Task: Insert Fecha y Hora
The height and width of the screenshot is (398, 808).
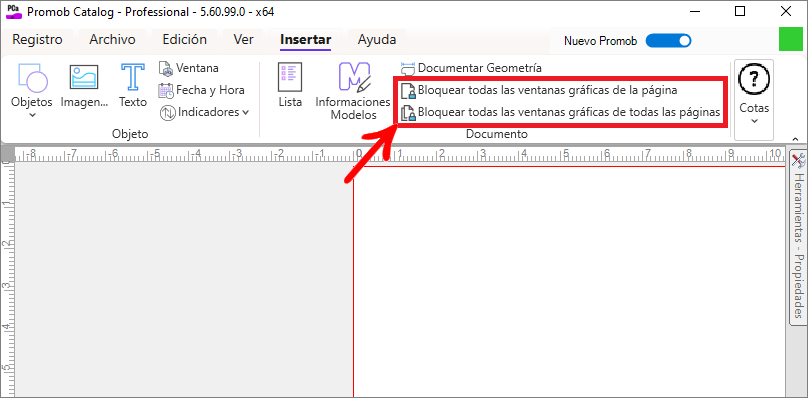Action: [x=201, y=90]
